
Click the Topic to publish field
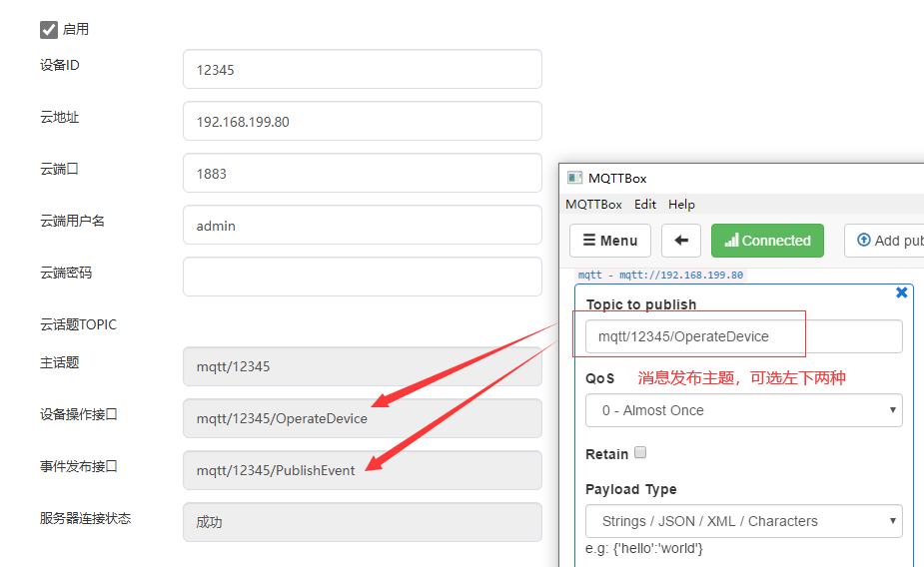743,336
